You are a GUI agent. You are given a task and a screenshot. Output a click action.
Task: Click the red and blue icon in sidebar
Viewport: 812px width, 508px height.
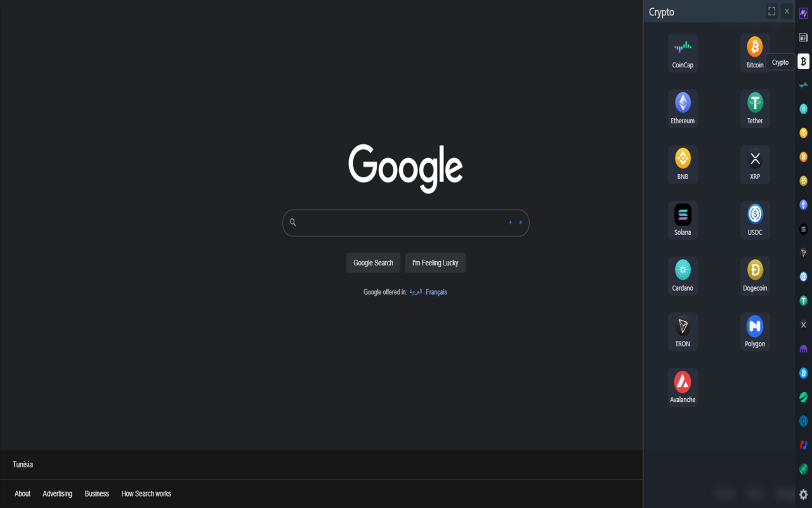803,444
